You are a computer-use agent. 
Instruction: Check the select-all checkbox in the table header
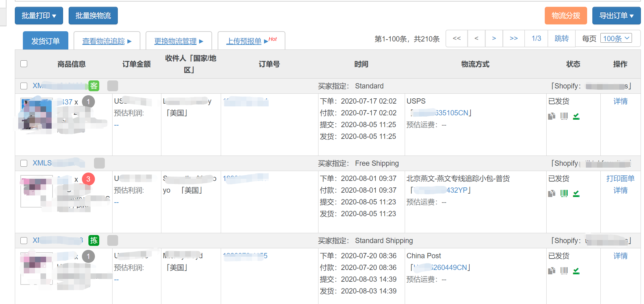click(x=24, y=64)
